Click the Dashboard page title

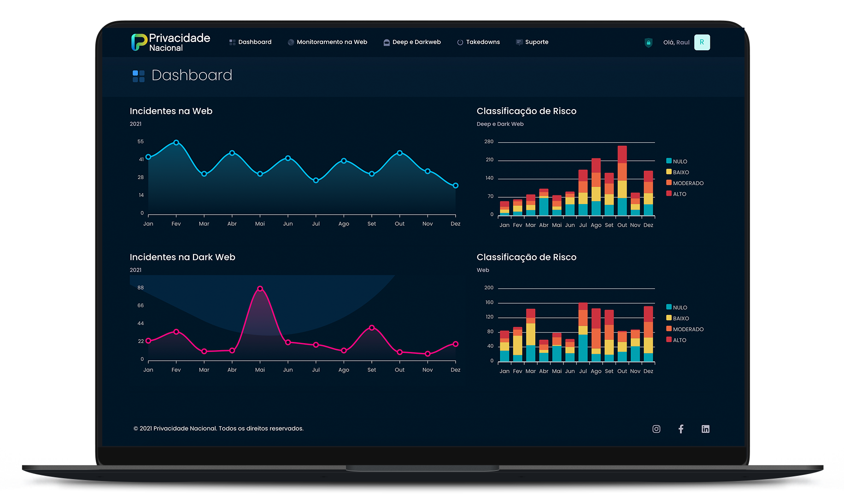pos(192,75)
